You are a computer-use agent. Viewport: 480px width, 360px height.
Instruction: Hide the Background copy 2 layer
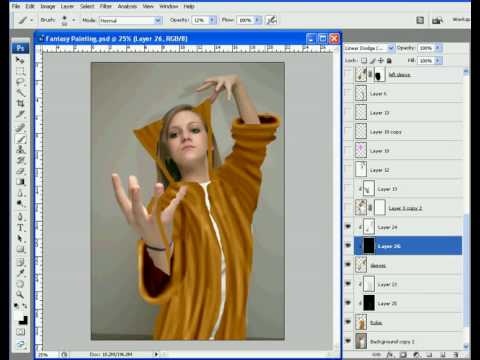tap(348, 341)
